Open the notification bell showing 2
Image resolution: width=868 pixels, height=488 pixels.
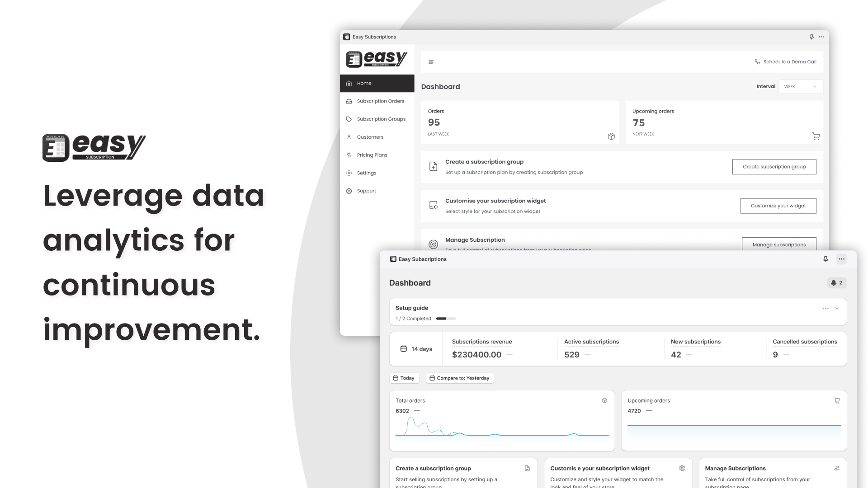click(837, 283)
